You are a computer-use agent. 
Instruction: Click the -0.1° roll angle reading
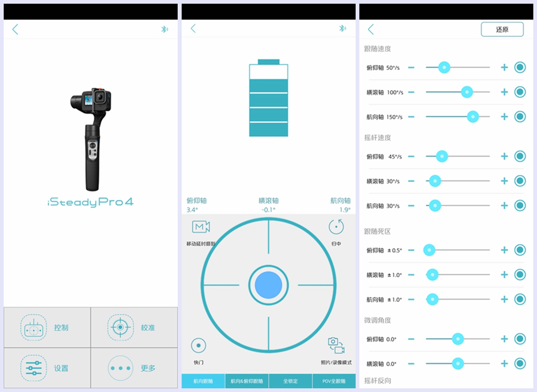coord(268,210)
